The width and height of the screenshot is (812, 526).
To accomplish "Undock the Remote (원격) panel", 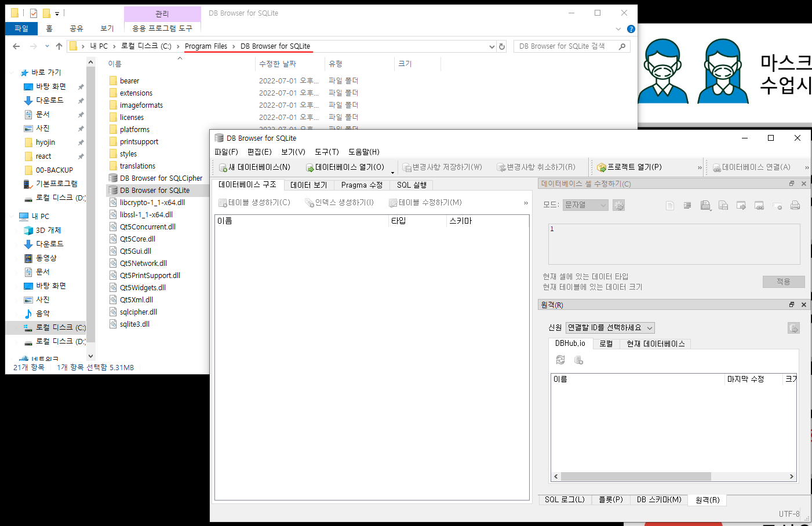I will coord(792,305).
